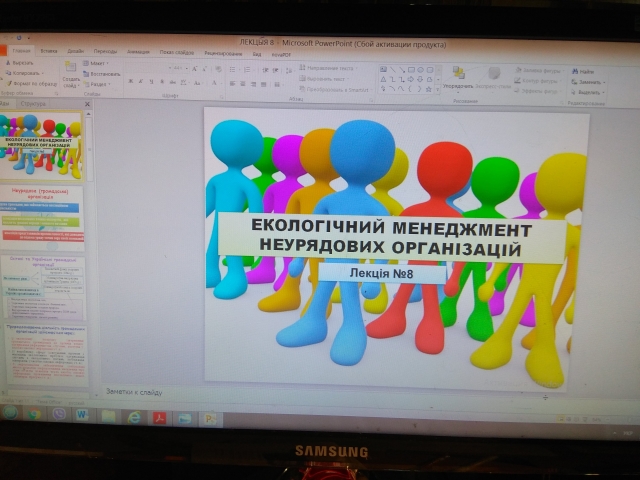Viewport: 640px width, 480px height.
Task: Click the notes field 'Заметки к слайду'
Action: (x=134, y=392)
